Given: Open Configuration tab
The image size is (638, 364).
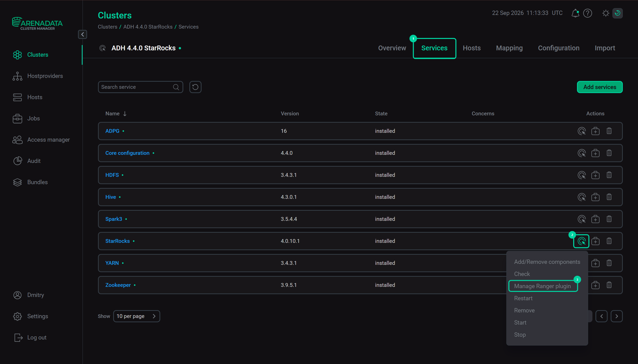Looking at the screenshot, I should [559, 48].
